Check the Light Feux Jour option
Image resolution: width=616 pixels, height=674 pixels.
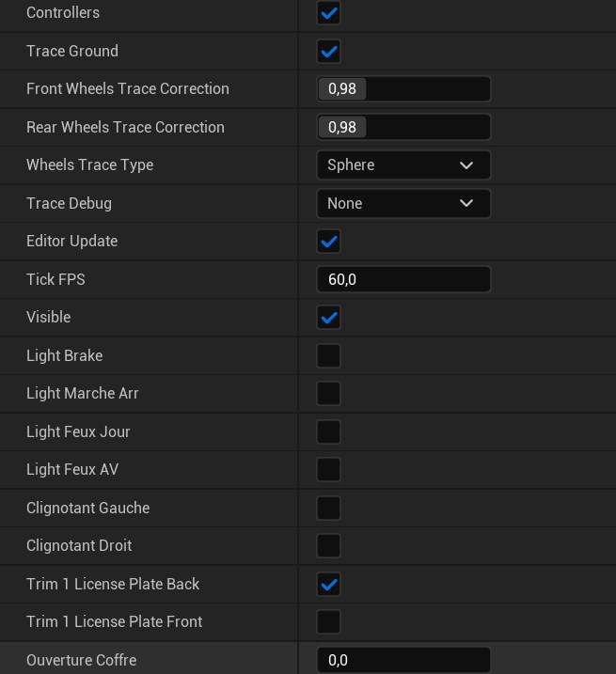pos(328,432)
